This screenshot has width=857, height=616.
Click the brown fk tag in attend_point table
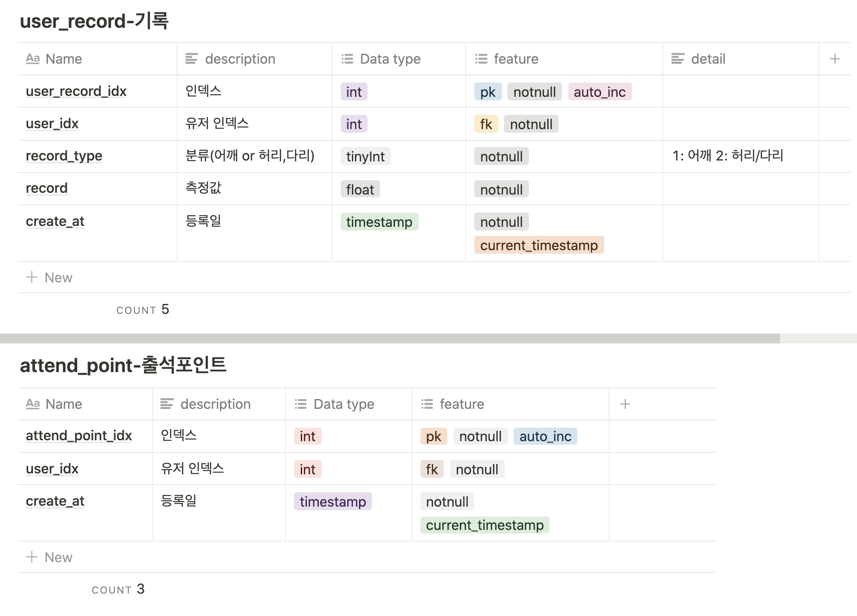(432, 469)
